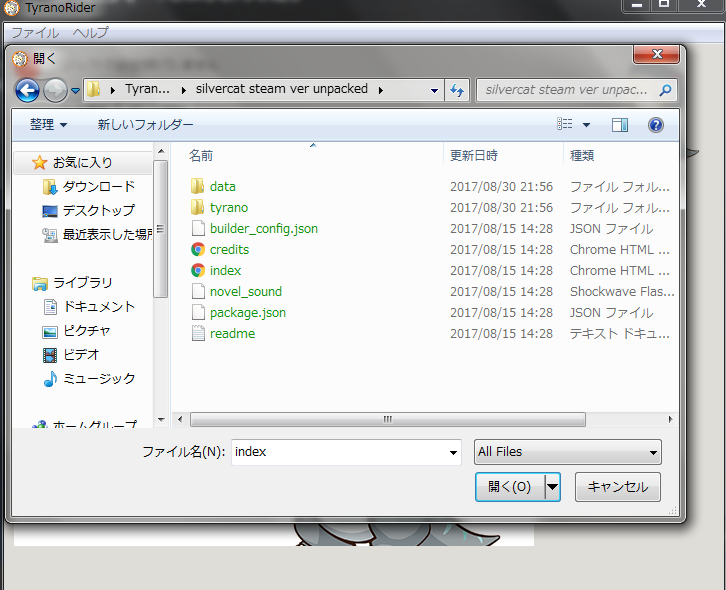
Task: Open the help question mark icon
Action: 656,125
